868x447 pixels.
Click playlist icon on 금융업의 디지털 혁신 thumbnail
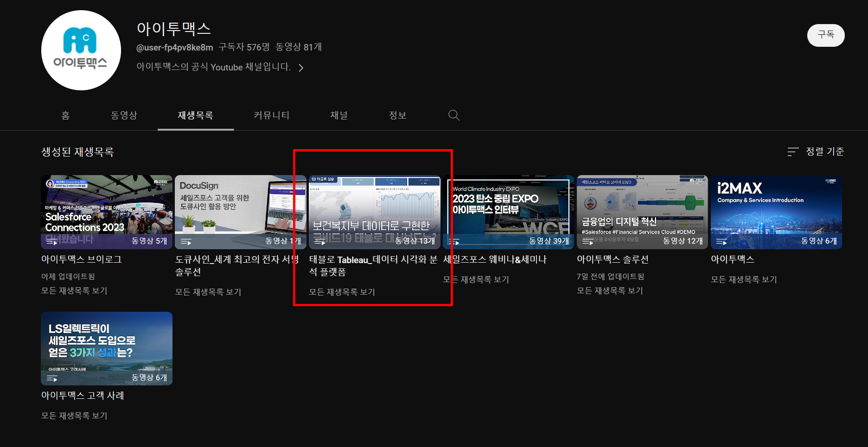[588, 242]
